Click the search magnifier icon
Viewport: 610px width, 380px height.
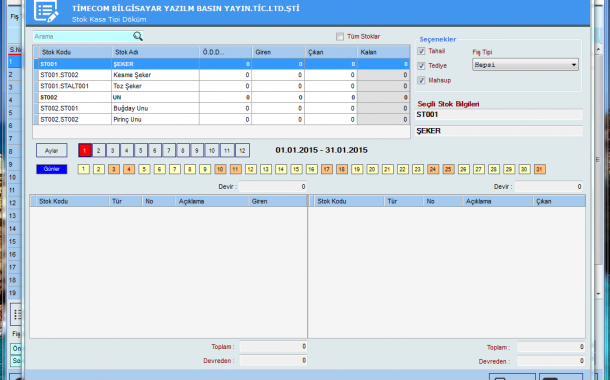pyautogui.click(x=138, y=36)
